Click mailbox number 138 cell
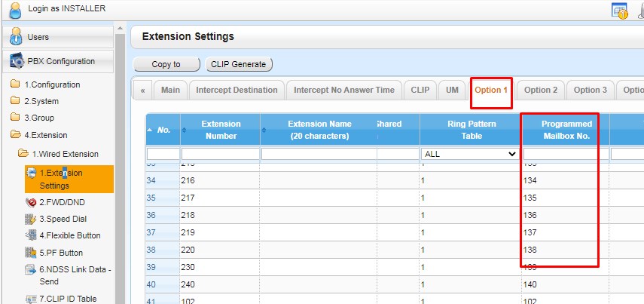 [x=566, y=250]
